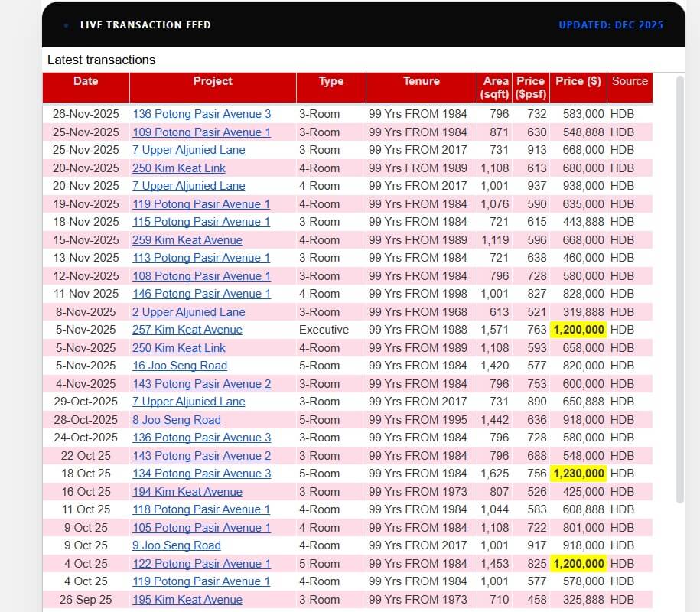Click the blue status indicator dot
Screen dimensions: 700x612
point(67,24)
